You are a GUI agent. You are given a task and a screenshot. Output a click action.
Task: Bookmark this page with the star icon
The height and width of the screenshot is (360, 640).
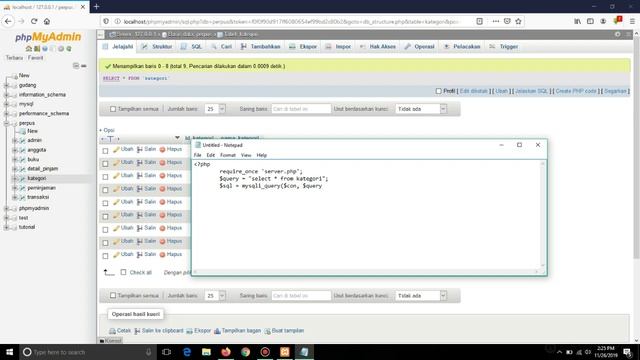518,21
